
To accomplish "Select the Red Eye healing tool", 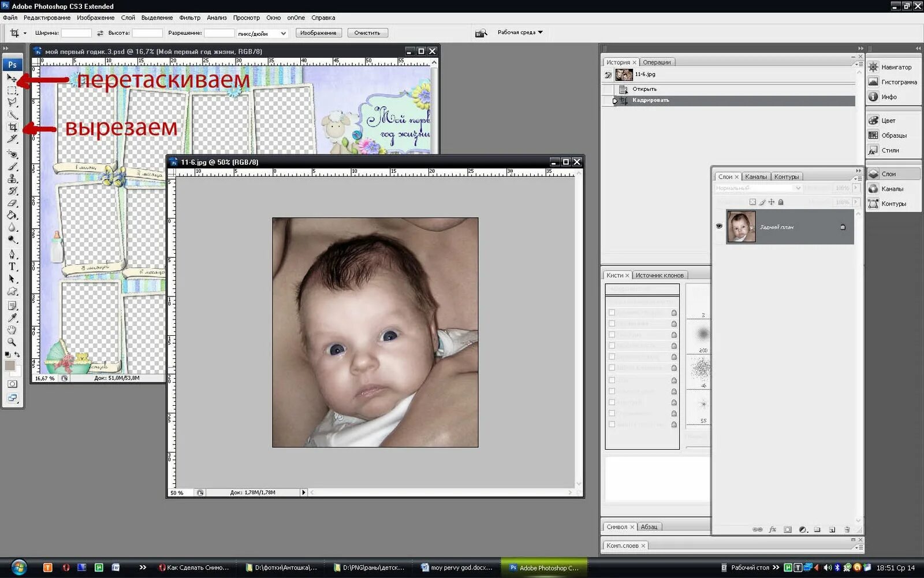I will (12, 154).
